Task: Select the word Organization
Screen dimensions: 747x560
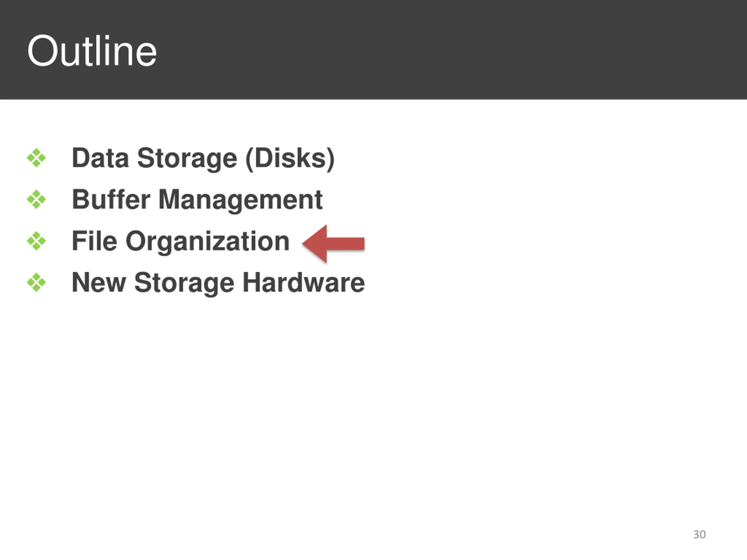Action: point(208,241)
